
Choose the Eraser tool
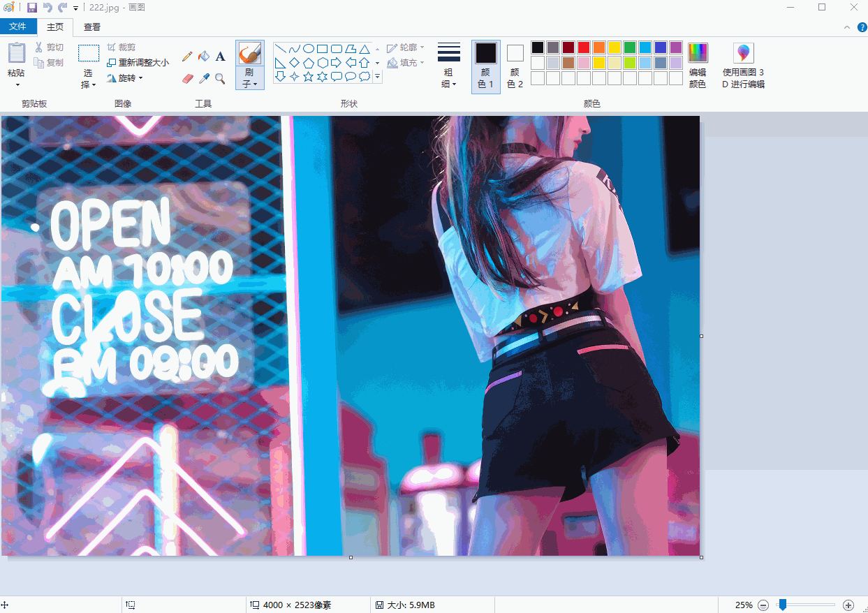click(x=187, y=79)
